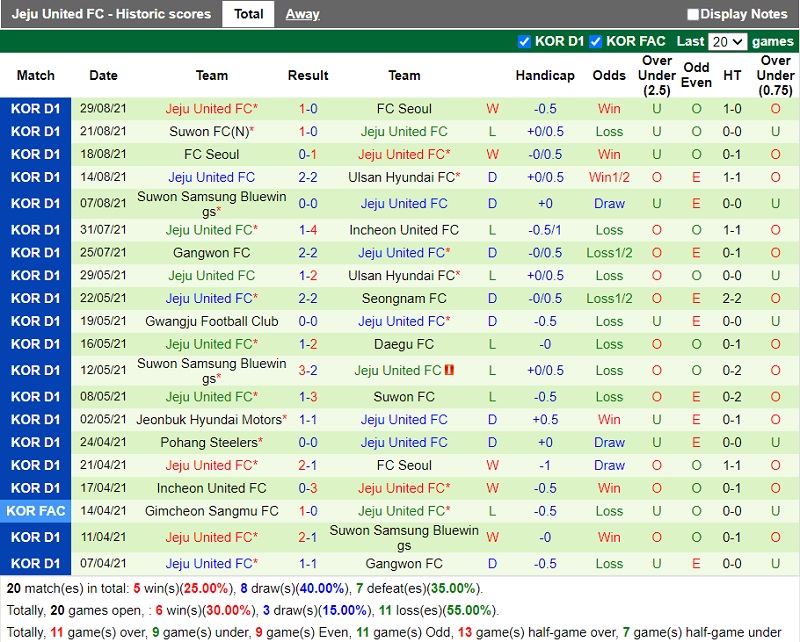
Task: Click the KOR D1 badge on the top row
Action: (x=35, y=108)
